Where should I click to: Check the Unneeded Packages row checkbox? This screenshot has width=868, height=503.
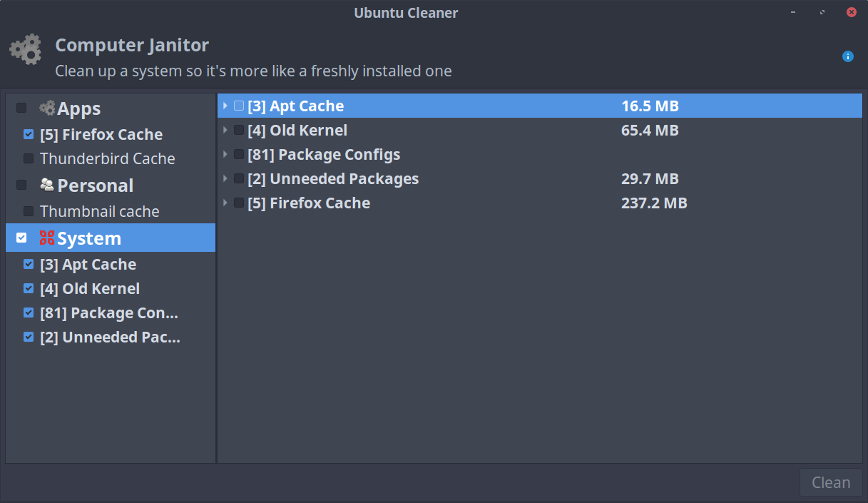point(239,178)
